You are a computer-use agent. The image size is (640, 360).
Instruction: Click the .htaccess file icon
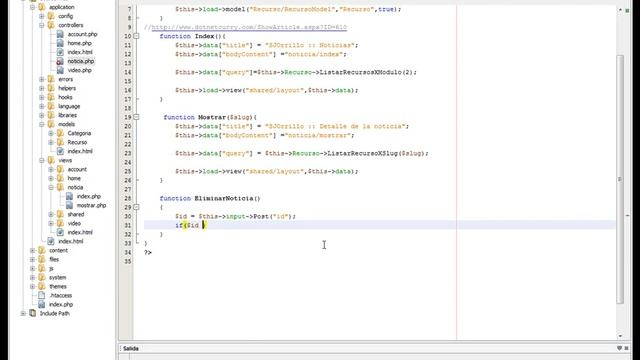pyautogui.click(x=42, y=295)
